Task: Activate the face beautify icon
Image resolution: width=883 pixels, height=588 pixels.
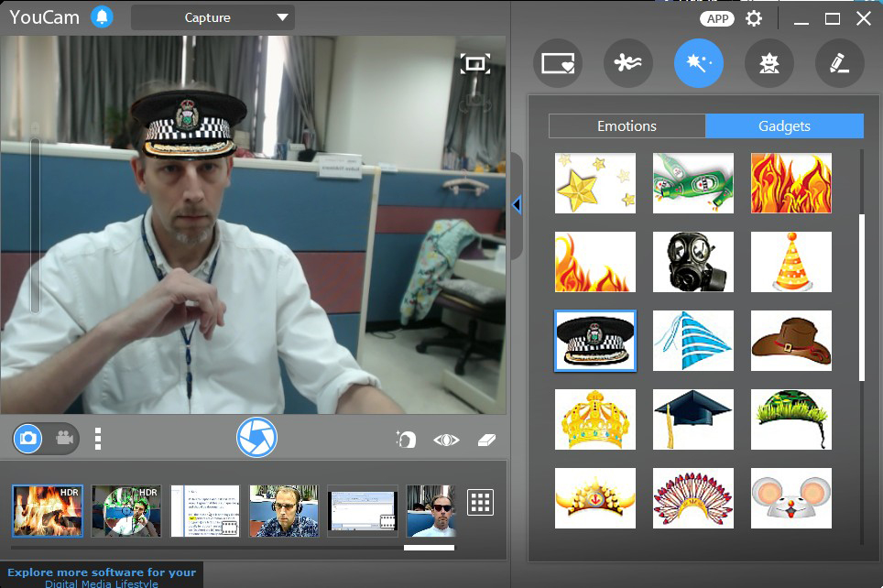Action: (405, 438)
